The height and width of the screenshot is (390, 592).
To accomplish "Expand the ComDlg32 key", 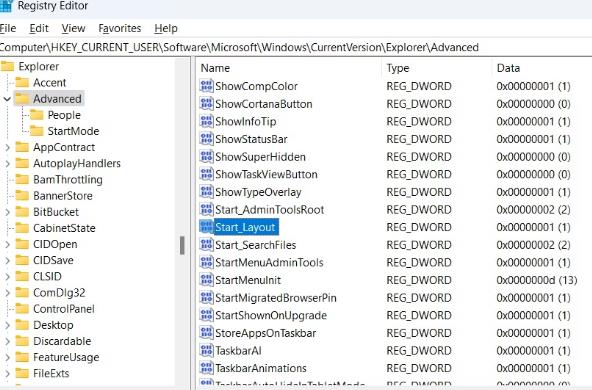I will coord(7,293).
